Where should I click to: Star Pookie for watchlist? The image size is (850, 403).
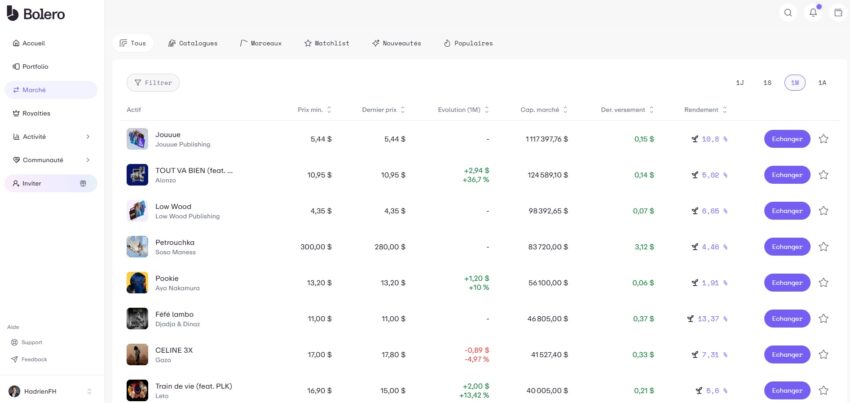tap(823, 283)
